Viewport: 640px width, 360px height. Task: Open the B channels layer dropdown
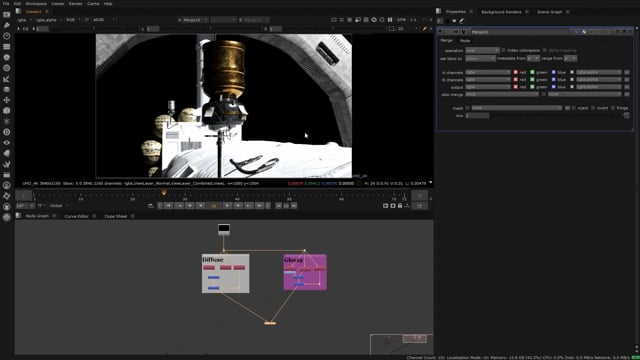click(488, 80)
